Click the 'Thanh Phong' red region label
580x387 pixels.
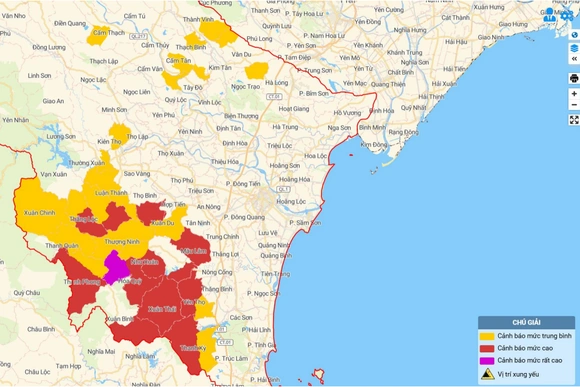click(82, 282)
